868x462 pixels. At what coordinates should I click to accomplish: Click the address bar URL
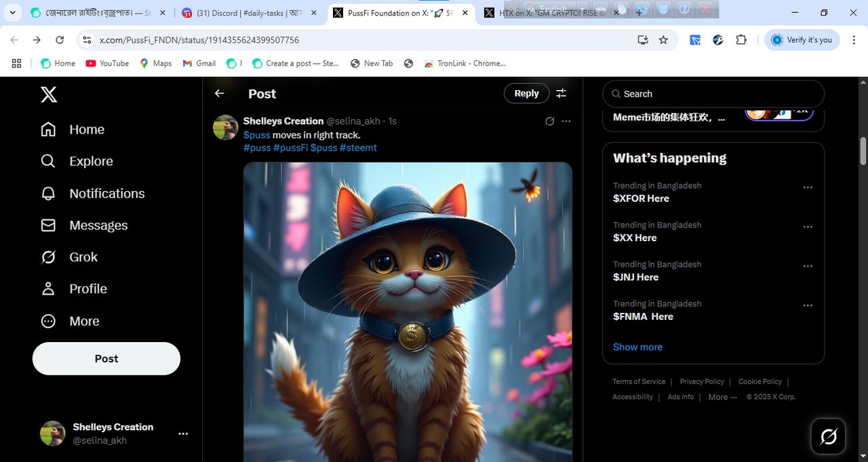(x=199, y=40)
